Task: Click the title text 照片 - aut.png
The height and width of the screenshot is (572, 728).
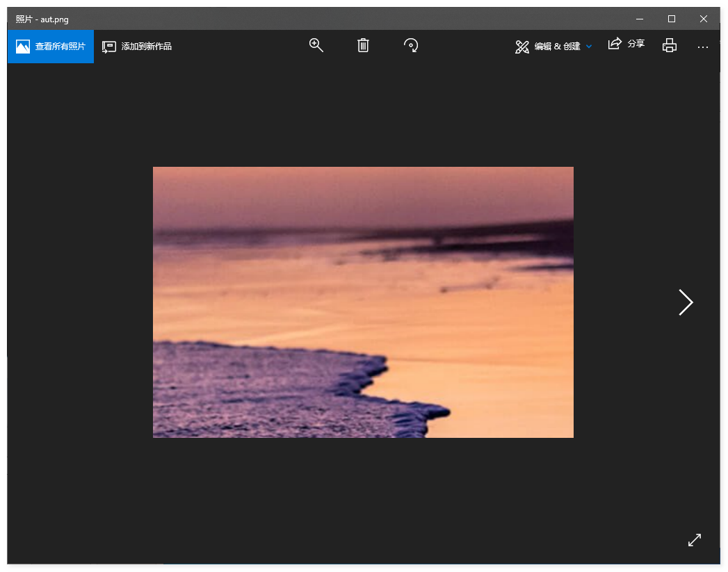Action: pyautogui.click(x=42, y=19)
